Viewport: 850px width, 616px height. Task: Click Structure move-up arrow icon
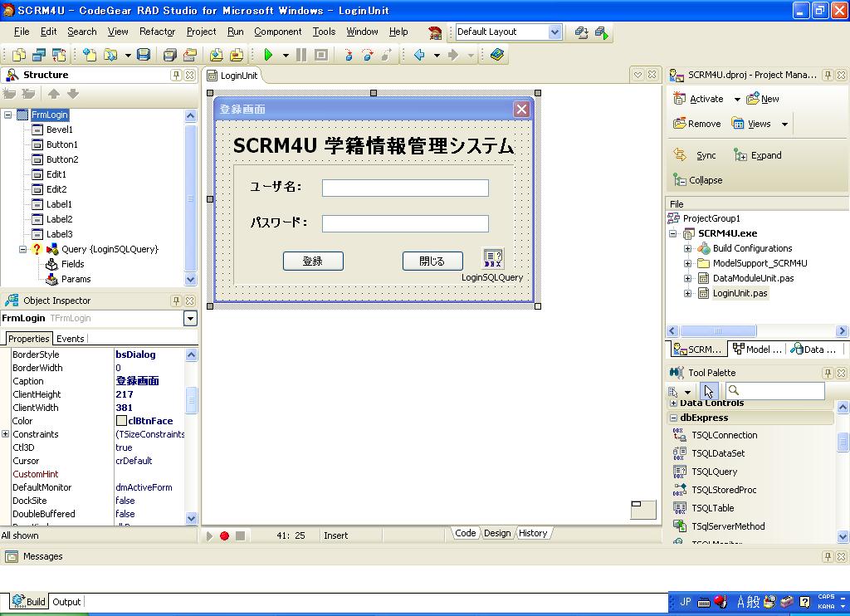click(x=54, y=94)
